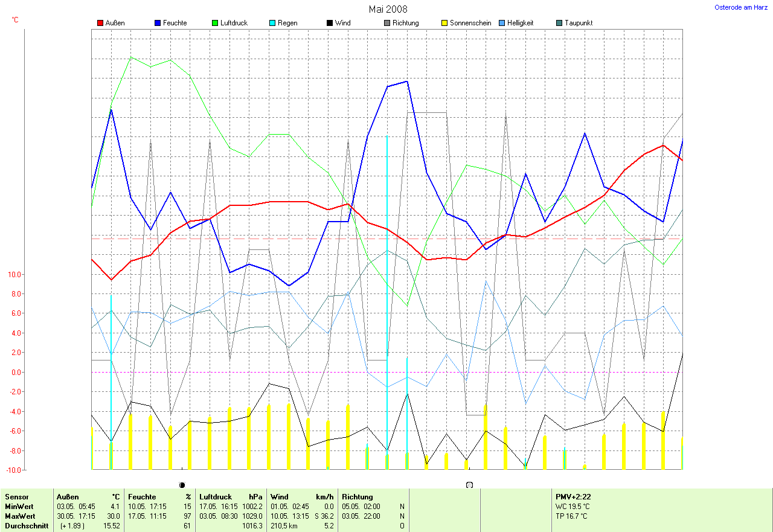Click the PMV+2:22 label
Screen dimensions: 773x532
tap(574, 497)
